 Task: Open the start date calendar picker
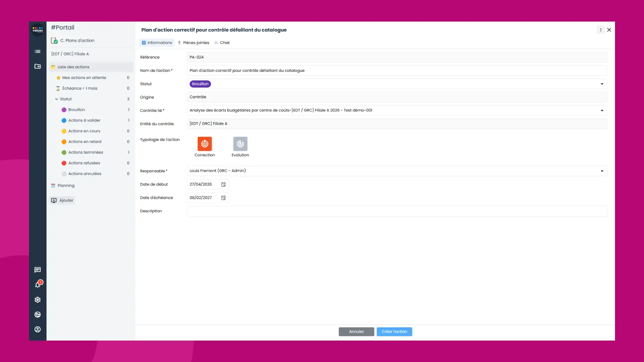point(223,184)
